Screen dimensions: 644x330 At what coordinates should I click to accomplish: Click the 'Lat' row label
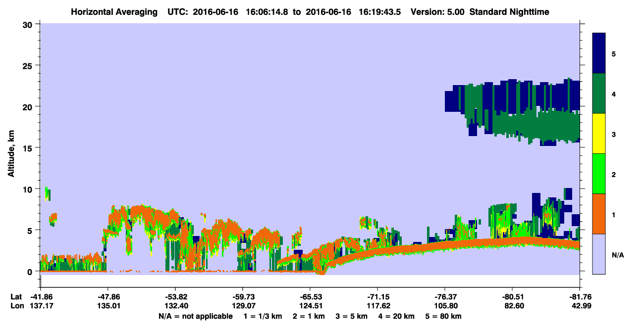[16, 297]
